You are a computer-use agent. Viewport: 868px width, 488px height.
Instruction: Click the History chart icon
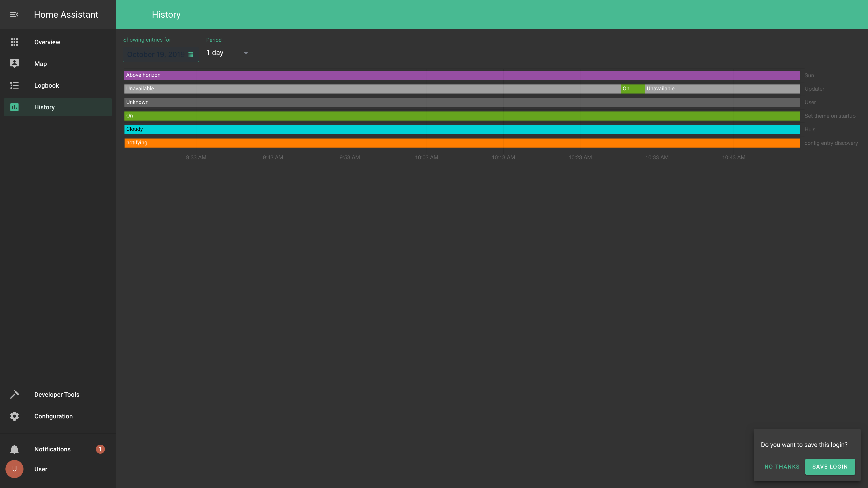point(14,107)
